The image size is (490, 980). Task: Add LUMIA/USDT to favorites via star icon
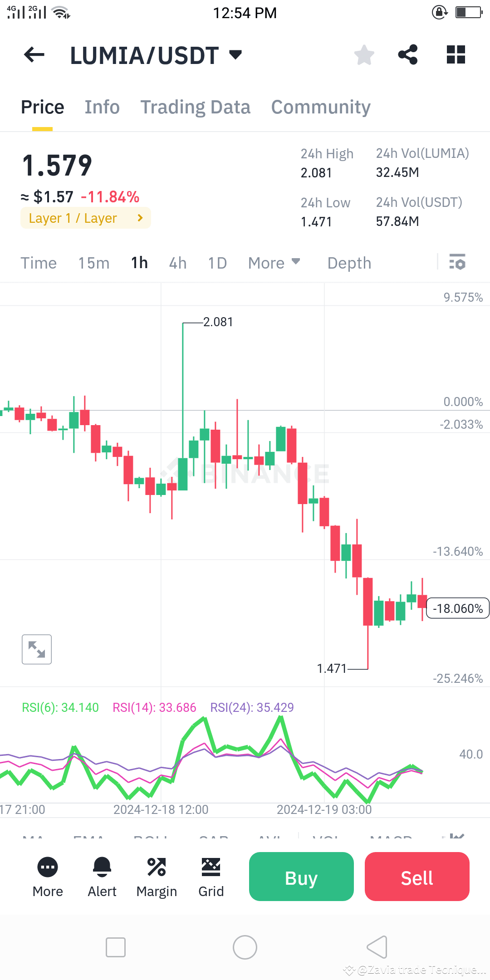(x=364, y=54)
